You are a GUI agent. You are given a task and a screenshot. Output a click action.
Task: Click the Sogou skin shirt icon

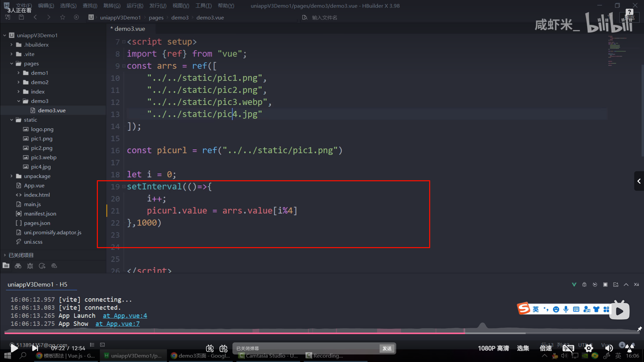click(x=596, y=309)
